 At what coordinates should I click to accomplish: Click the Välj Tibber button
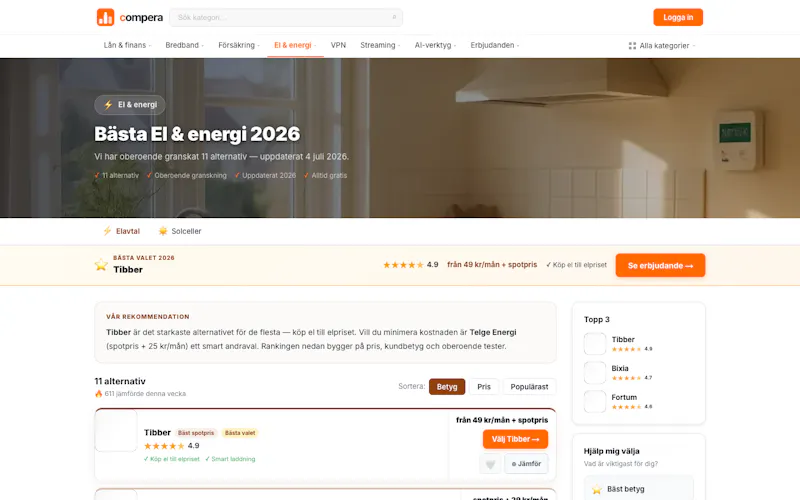[515, 439]
